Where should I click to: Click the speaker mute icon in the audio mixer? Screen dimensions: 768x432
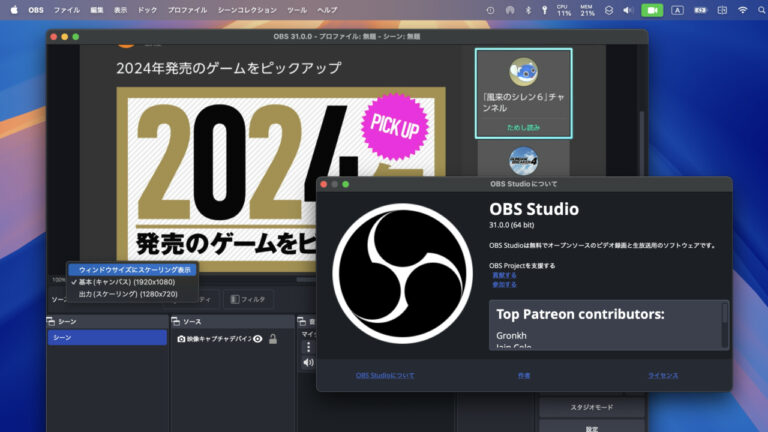point(308,362)
